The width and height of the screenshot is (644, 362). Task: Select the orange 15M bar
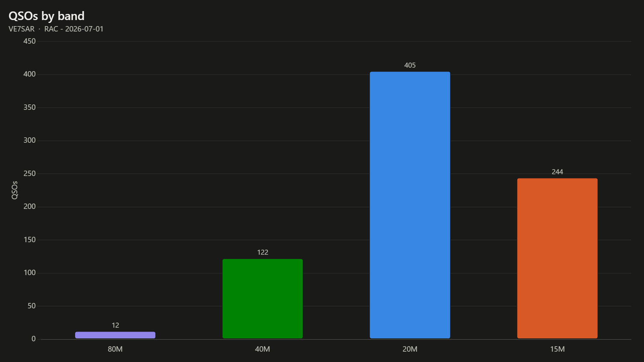click(557, 258)
